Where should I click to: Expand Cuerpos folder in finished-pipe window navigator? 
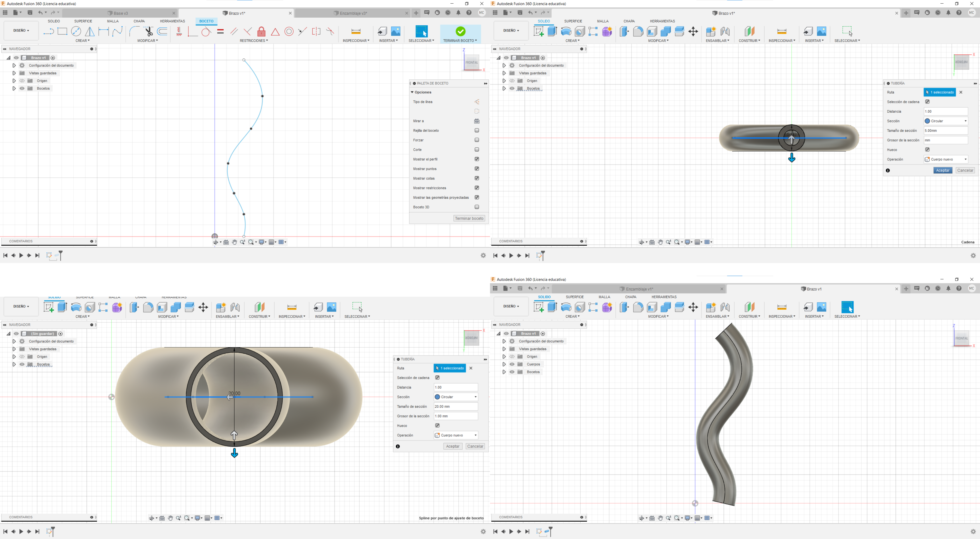504,364
